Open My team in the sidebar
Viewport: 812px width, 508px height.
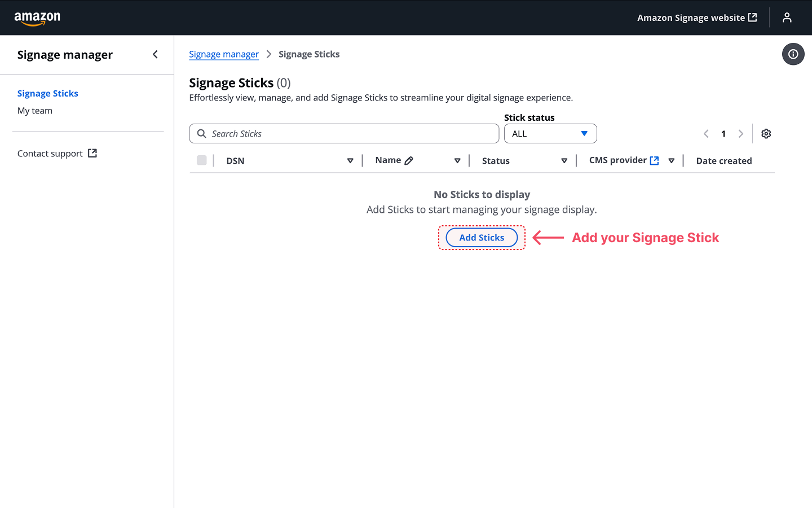pos(35,111)
